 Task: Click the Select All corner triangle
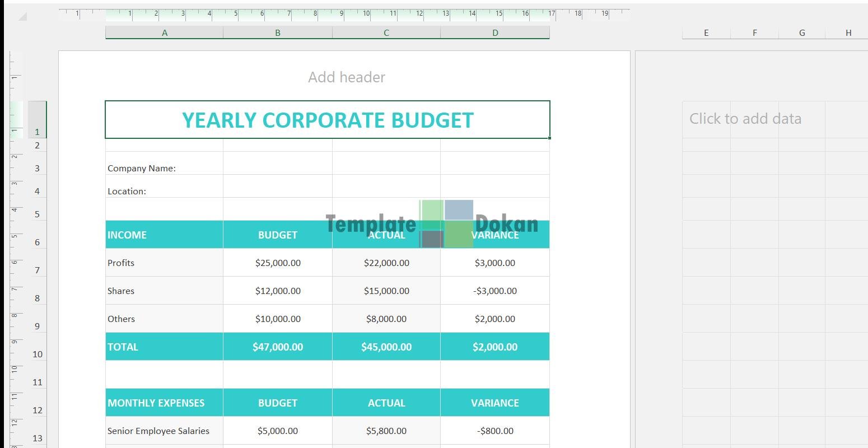point(23,17)
